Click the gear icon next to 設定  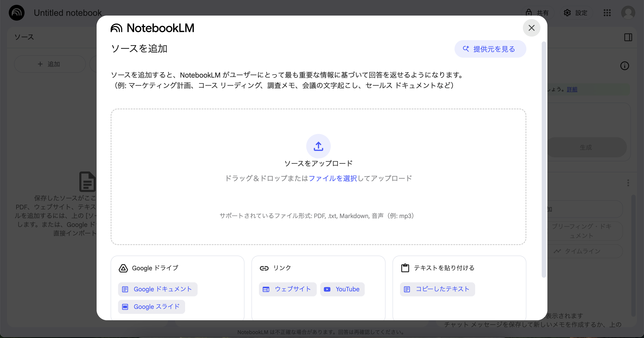[567, 12]
